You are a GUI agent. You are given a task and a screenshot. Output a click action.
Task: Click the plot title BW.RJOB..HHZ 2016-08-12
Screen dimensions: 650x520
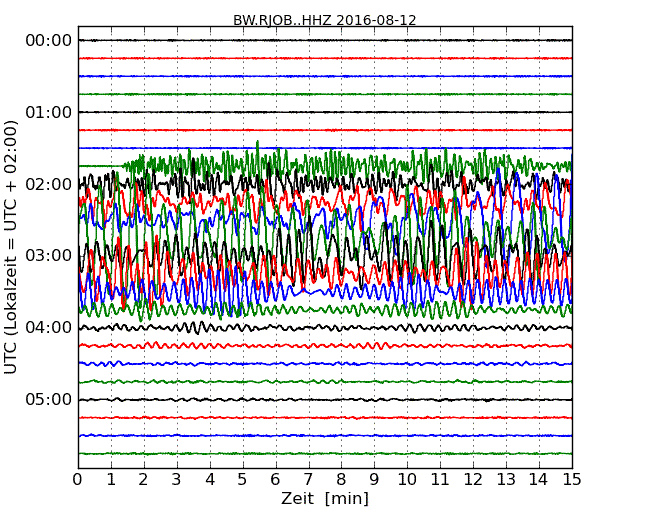click(x=325, y=20)
